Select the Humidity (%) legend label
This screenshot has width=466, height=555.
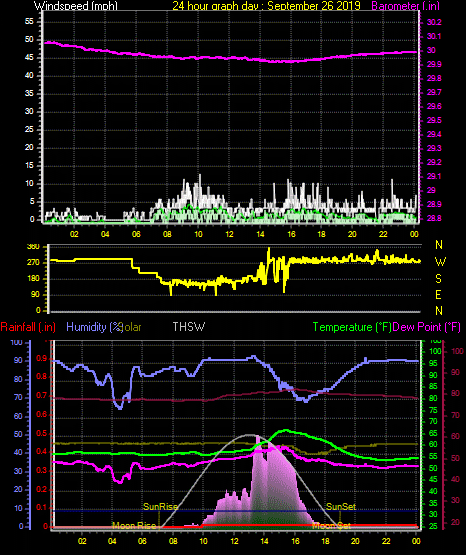click(94, 327)
